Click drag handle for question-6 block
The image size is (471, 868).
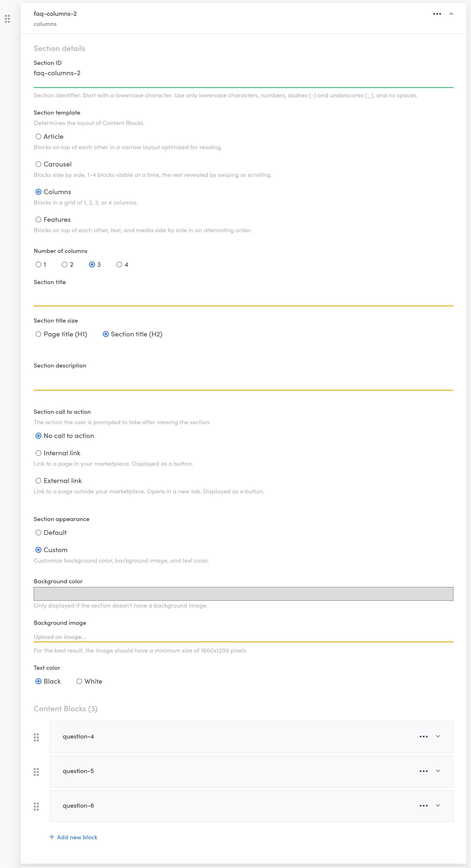click(x=36, y=806)
